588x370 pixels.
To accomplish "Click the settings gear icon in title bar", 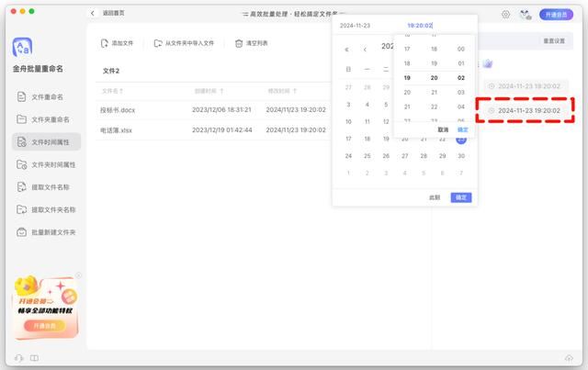I will coord(505,15).
